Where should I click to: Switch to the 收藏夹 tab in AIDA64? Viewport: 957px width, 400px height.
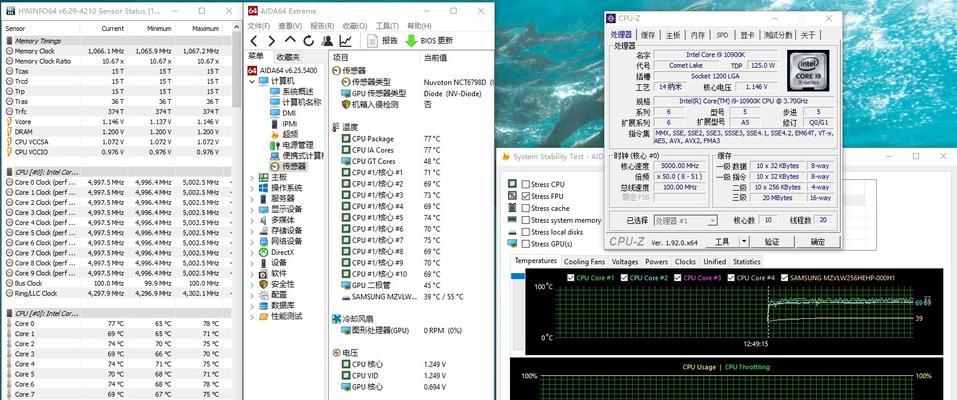[288, 57]
